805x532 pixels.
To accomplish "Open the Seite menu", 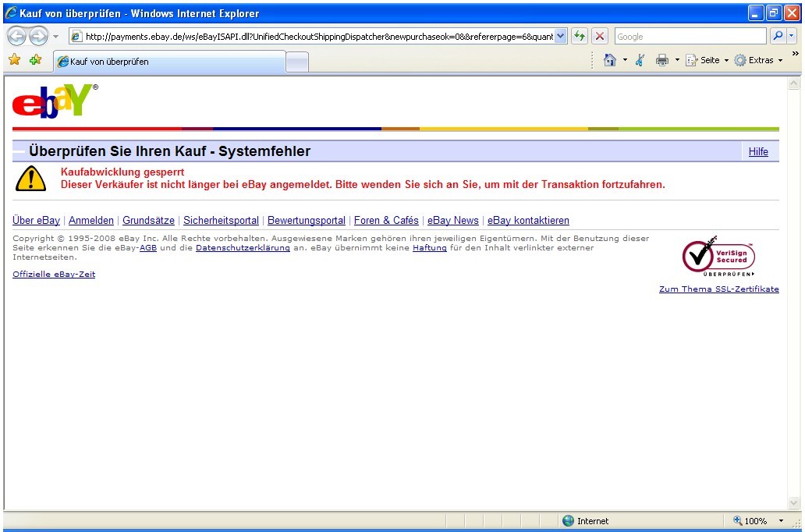I will coord(707,60).
